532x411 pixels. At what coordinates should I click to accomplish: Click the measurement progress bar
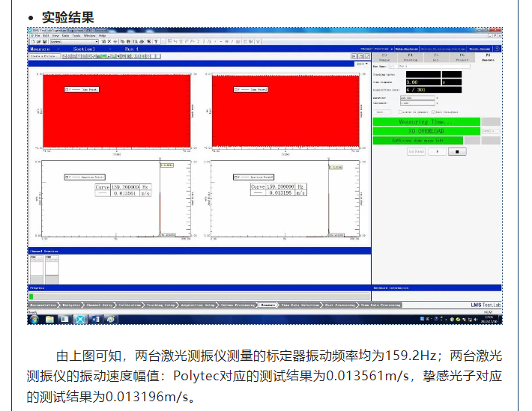[x=199, y=296]
